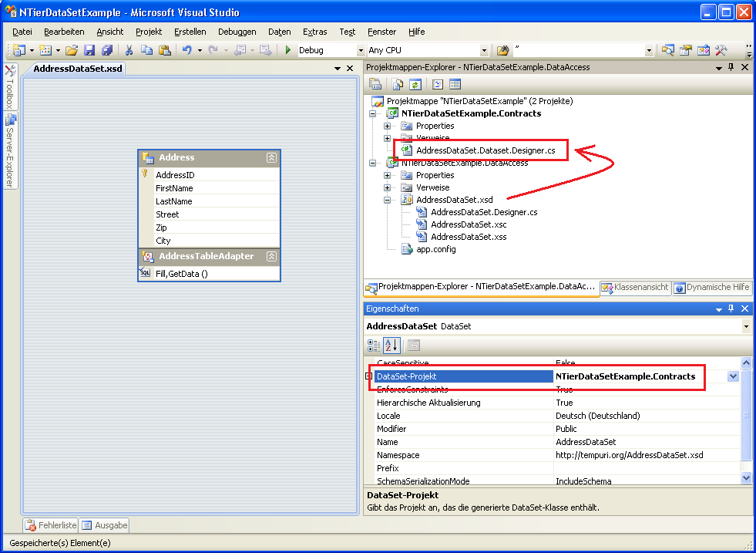Viewport: 756px width, 553px height.
Task: Open the Fehlerliste panel
Action: click(x=51, y=525)
